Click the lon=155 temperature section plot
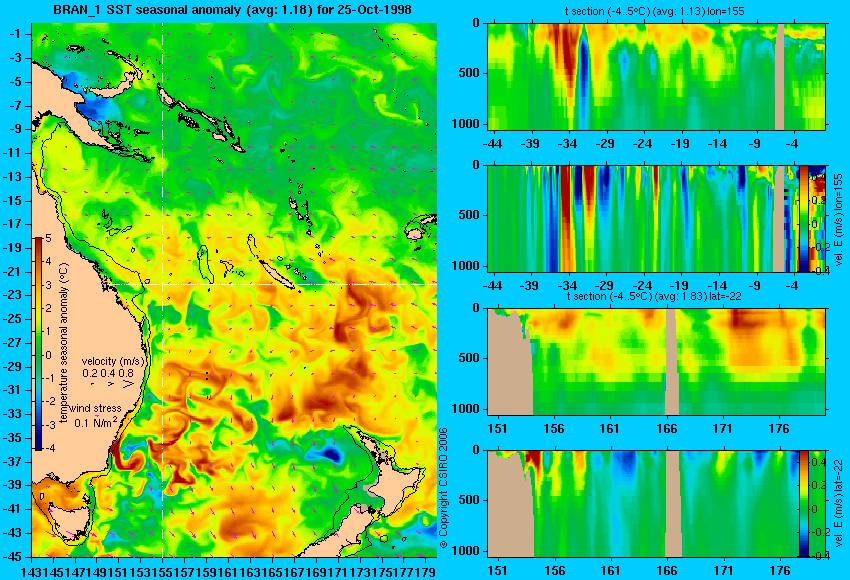 coord(656,76)
